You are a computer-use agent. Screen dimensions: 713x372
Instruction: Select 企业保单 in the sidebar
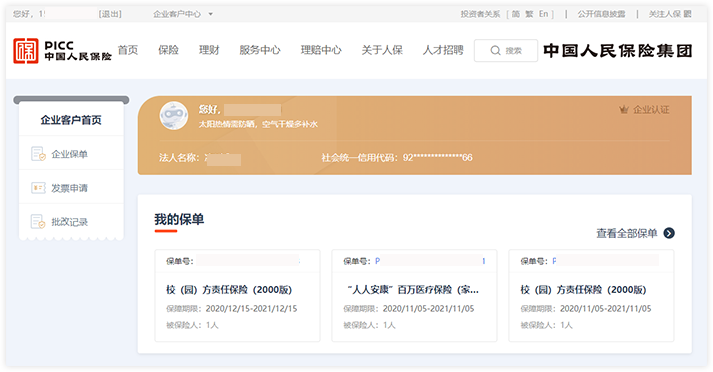pos(71,154)
